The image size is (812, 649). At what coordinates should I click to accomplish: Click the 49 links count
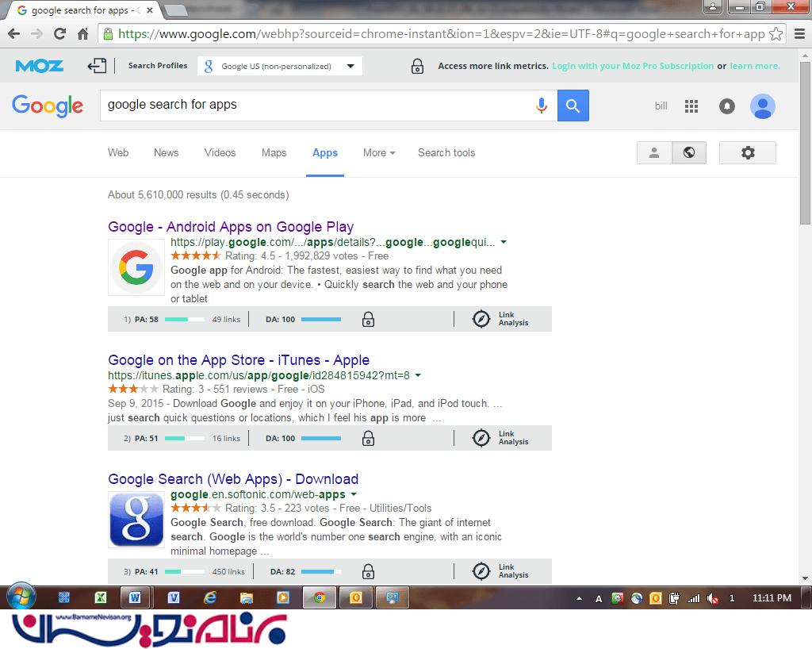[226, 320]
